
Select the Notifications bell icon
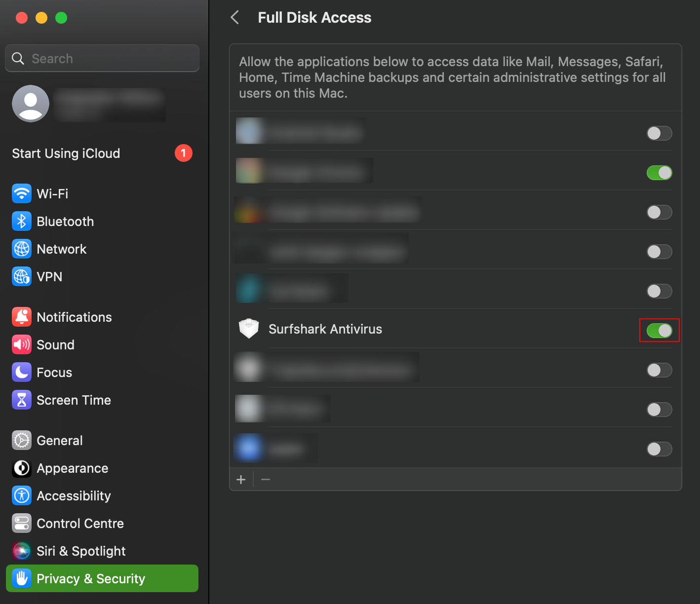22,317
